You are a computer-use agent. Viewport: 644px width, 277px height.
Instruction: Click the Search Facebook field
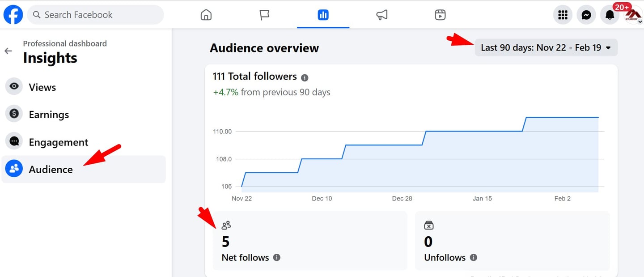(96, 15)
